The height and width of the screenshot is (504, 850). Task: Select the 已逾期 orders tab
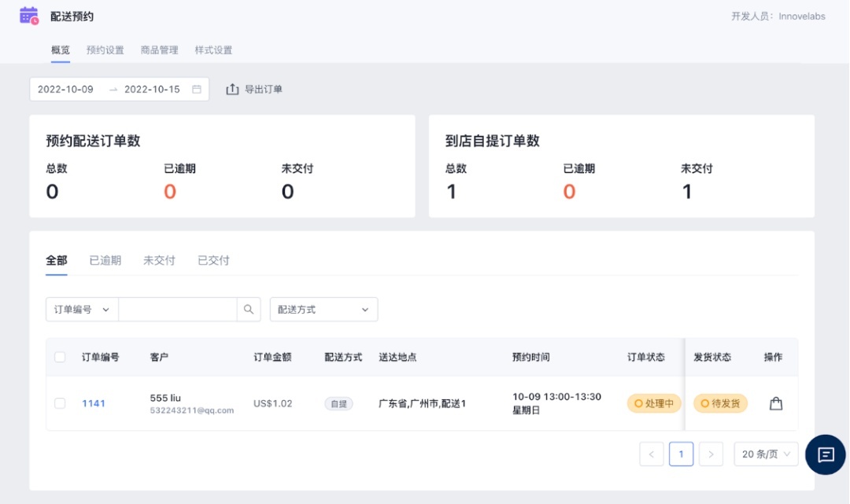point(105,260)
